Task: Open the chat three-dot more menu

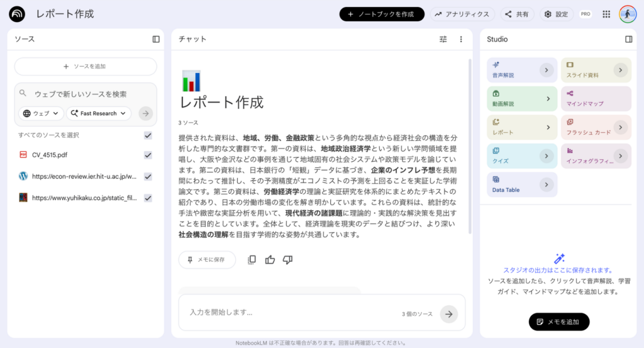Action: click(461, 39)
